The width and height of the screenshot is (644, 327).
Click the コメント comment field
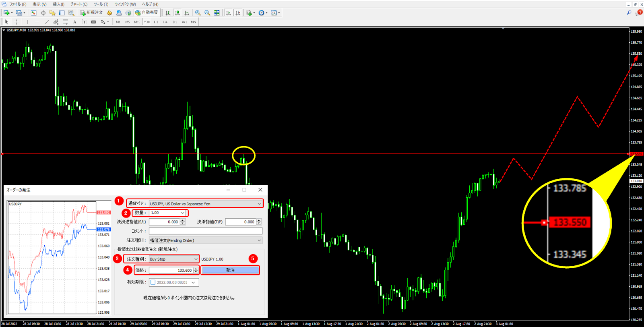tap(206, 231)
